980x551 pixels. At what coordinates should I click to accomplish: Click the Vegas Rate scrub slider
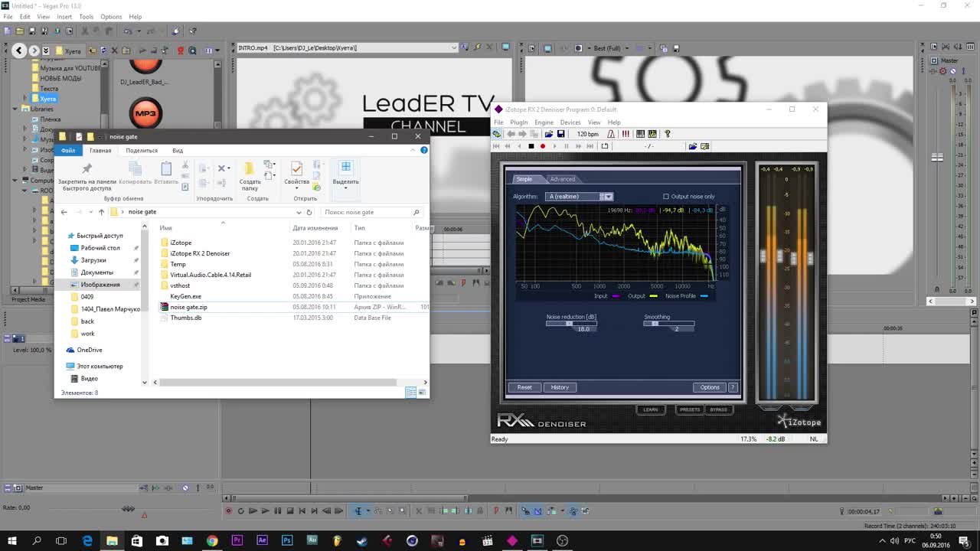point(128,509)
